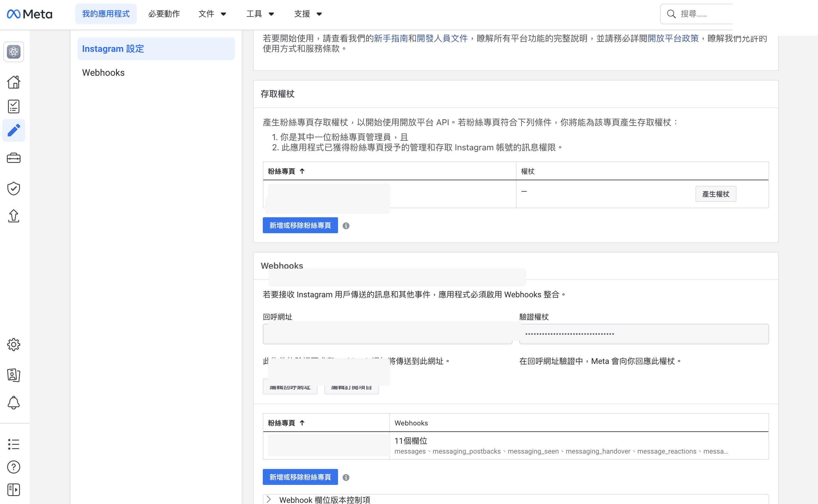
Task: Open the 新手指南 link
Action: click(x=391, y=38)
